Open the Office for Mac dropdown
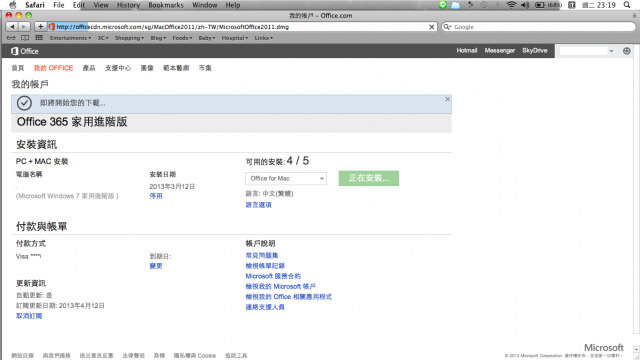Image resolution: width=640 pixels, height=360 pixels. (x=286, y=178)
